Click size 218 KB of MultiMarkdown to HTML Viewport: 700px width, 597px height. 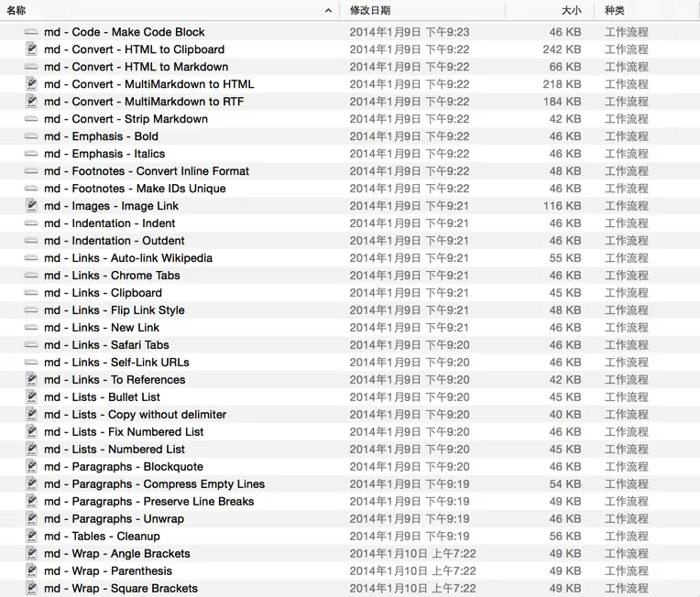point(562,84)
